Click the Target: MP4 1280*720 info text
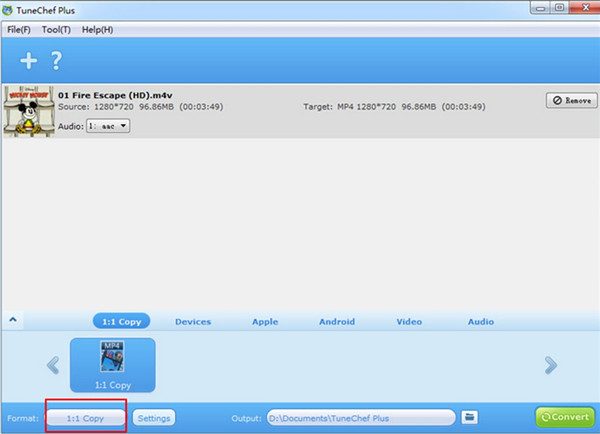 click(394, 107)
